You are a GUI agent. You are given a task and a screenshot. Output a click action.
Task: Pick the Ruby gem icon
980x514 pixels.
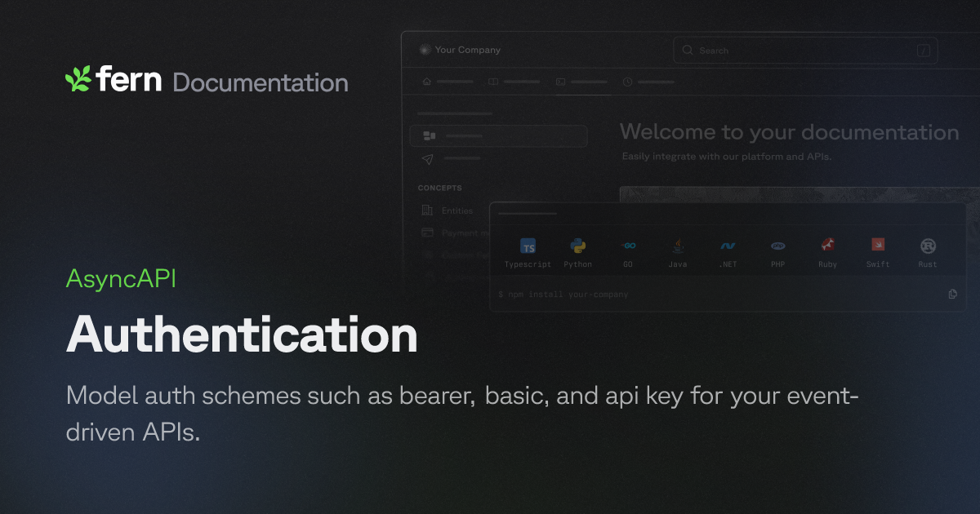[827, 245]
